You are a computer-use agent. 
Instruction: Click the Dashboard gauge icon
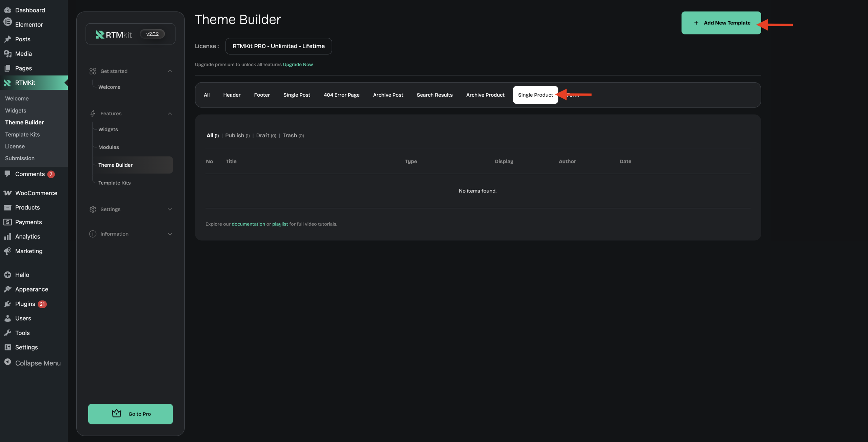point(7,10)
